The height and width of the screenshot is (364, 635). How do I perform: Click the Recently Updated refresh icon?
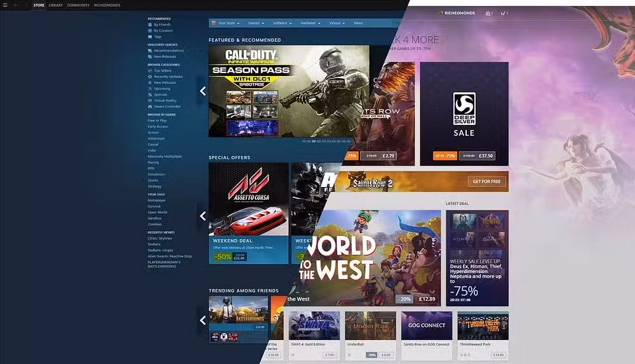coord(150,77)
